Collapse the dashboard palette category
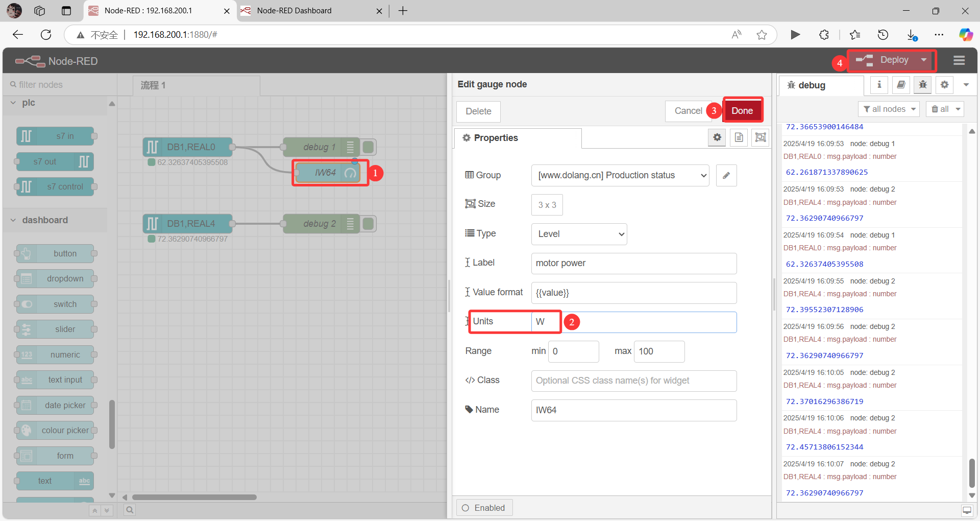This screenshot has height=521, width=980. (12, 220)
